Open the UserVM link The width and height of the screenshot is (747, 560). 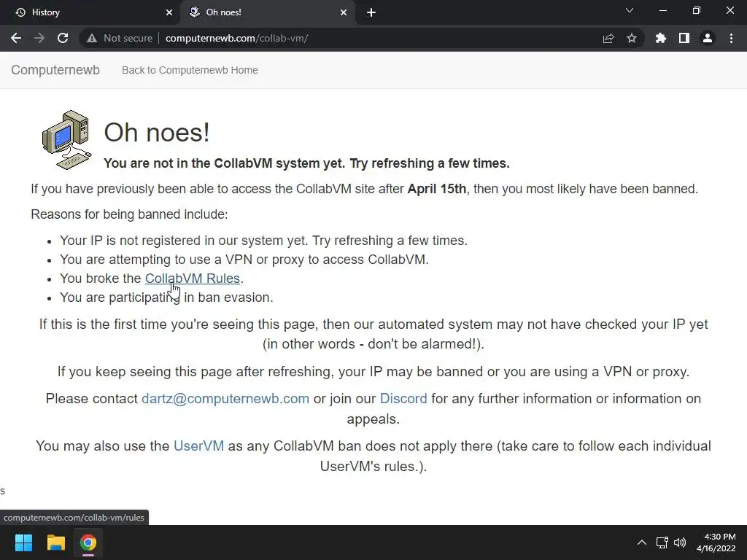[x=198, y=446]
